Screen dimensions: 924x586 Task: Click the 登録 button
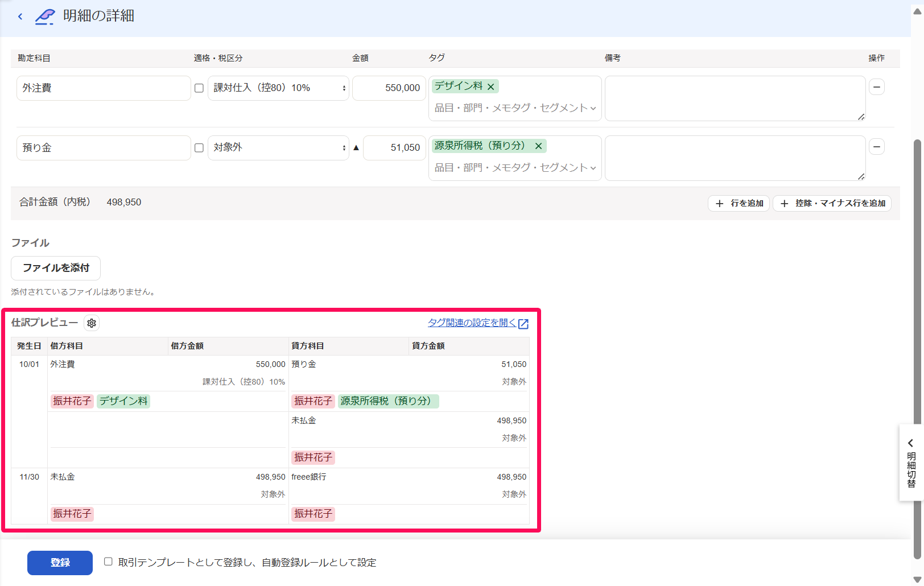click(60, 563)
